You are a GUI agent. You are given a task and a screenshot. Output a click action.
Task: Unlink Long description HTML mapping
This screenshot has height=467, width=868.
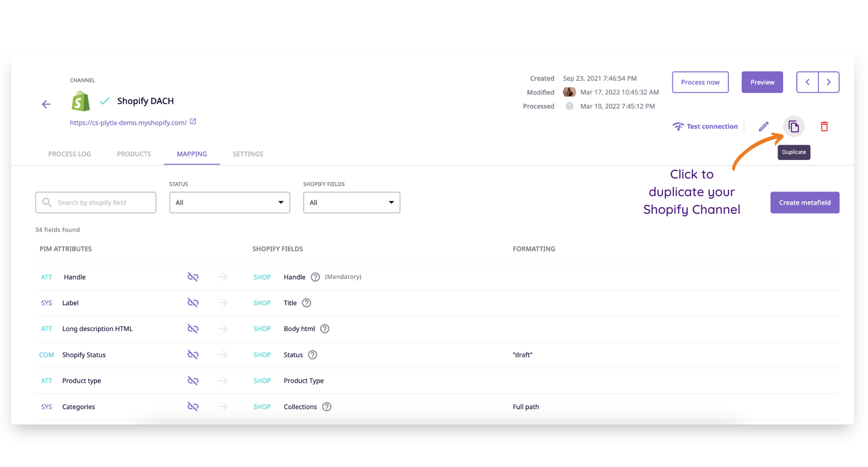(x=193, y=329)
